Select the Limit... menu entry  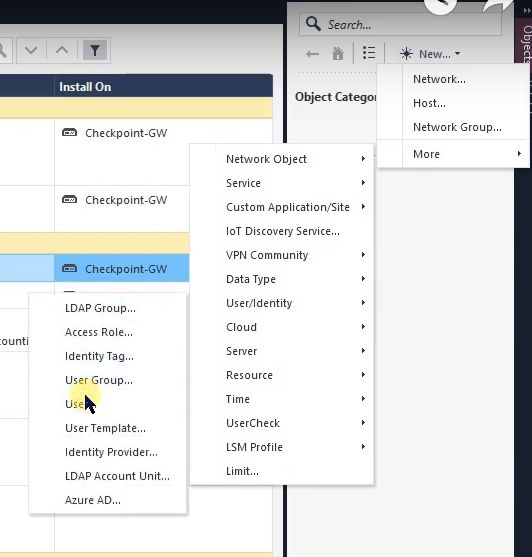(x=242, y=471)
